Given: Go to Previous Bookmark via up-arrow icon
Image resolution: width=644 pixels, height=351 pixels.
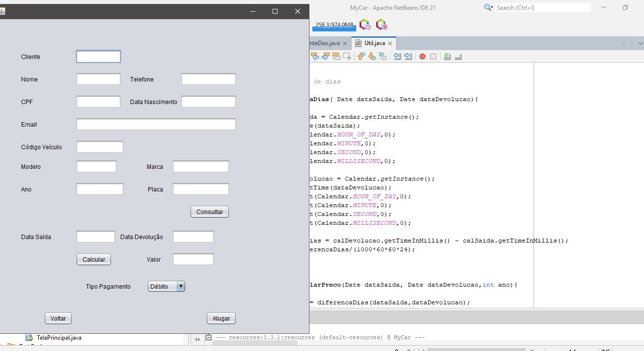Looking at the screenshot, I should pos(361,56).
